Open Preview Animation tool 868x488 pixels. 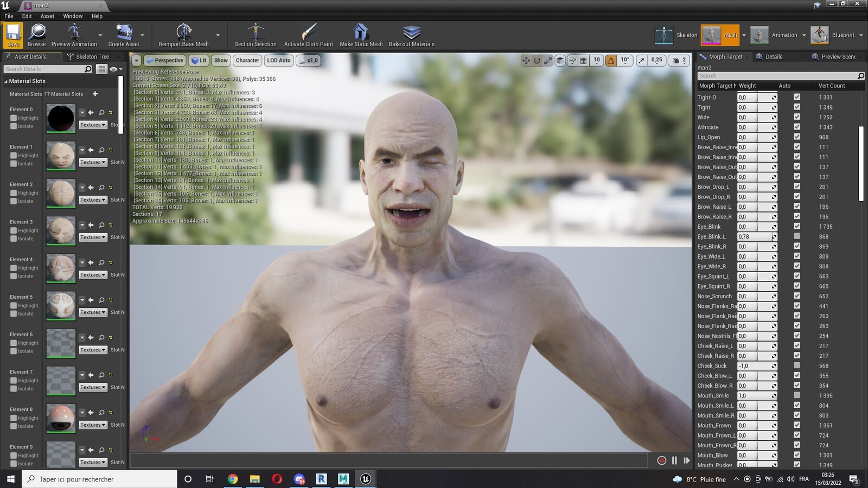click(x=74, y=35)
